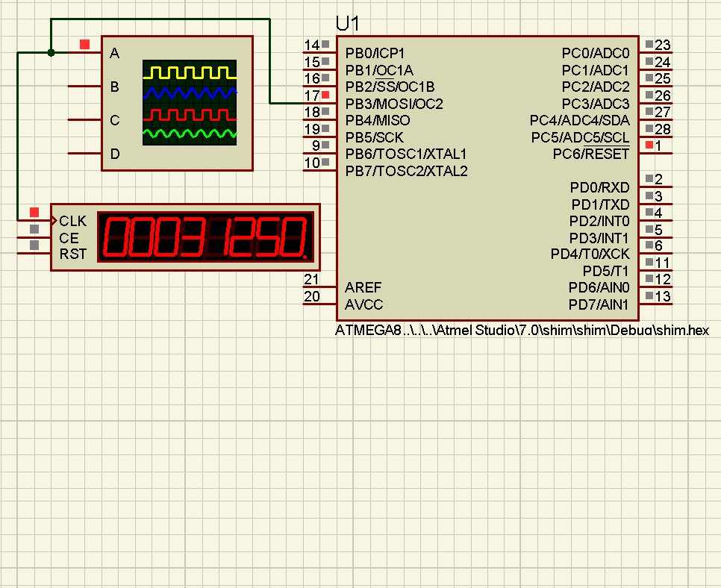Click the grey state indicator on pin 25
Viewport: 721px width, 588px height.
649,78
